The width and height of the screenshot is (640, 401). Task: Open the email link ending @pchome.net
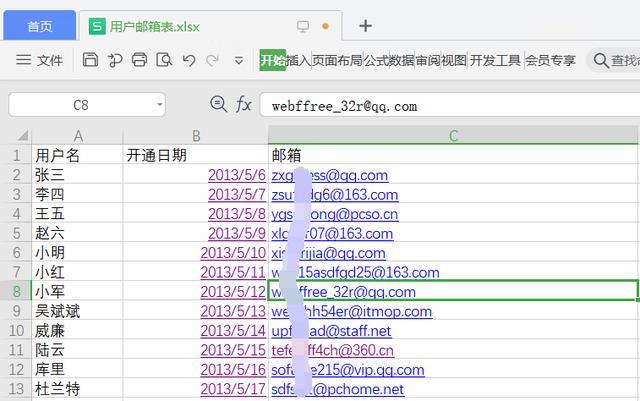point(338,389)
